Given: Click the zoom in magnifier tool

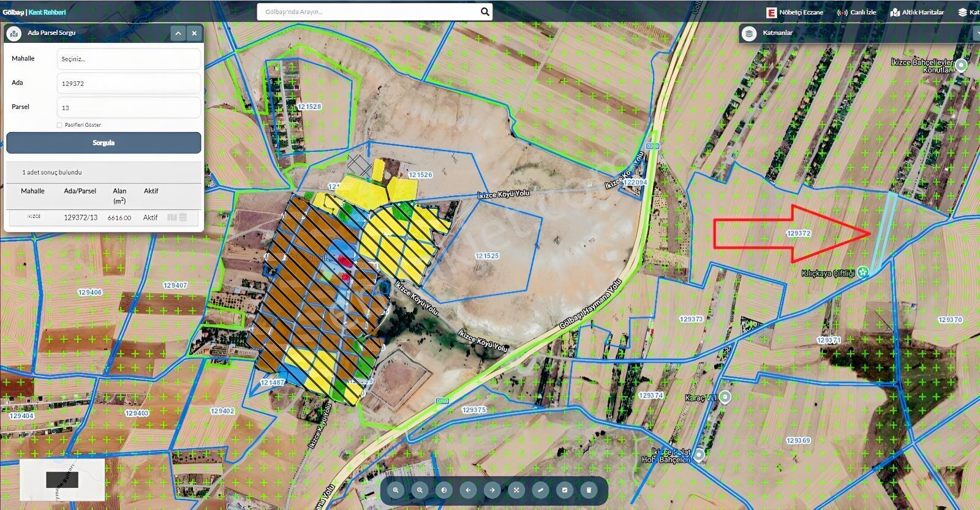Looking at the screenshot, I should pyautogui.click(x=396, y=490).
